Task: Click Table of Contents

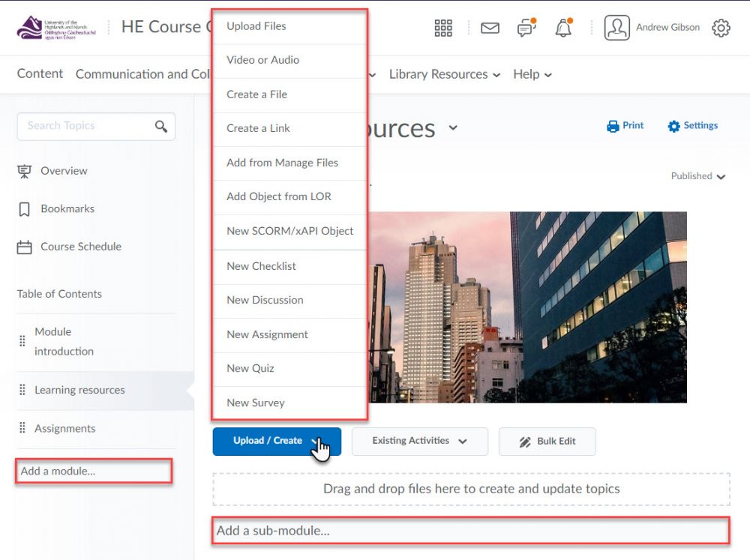Action: coord(59,294)
